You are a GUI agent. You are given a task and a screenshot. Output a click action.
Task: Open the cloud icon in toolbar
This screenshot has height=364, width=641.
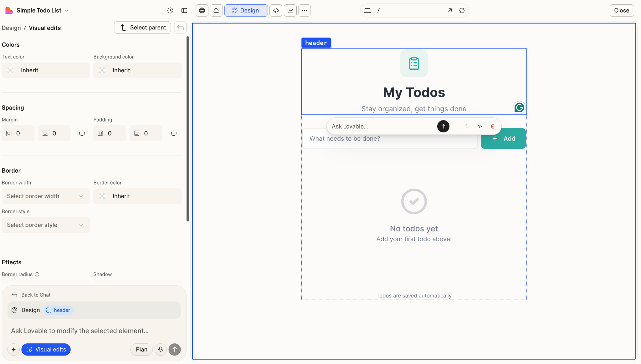216,10
